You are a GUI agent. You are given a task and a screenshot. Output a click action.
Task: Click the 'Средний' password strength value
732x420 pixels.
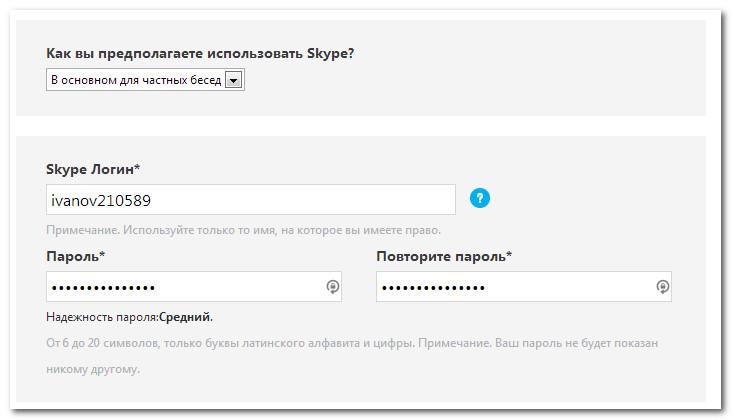[185, 317]
